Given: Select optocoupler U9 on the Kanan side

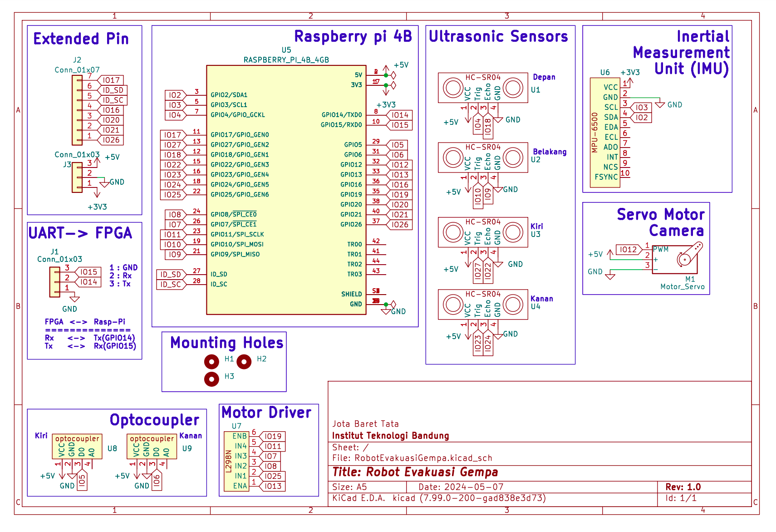Looking at the screenshot, I should tap(152, 447).
